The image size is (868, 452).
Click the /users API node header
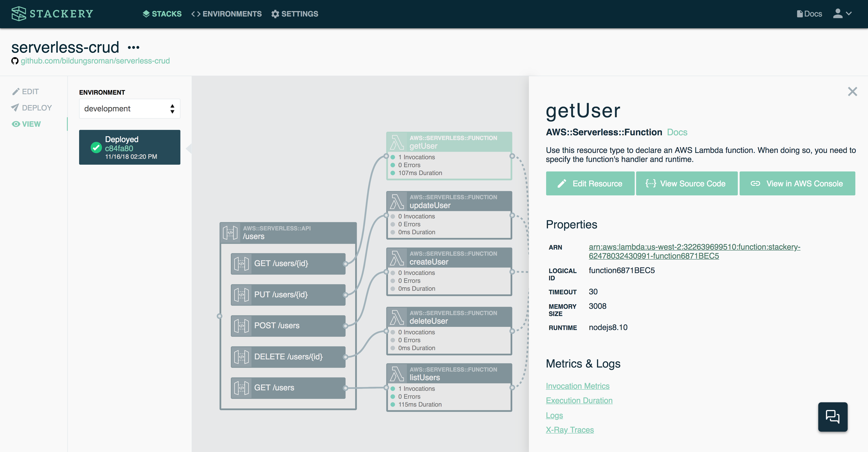pos(288,233)
